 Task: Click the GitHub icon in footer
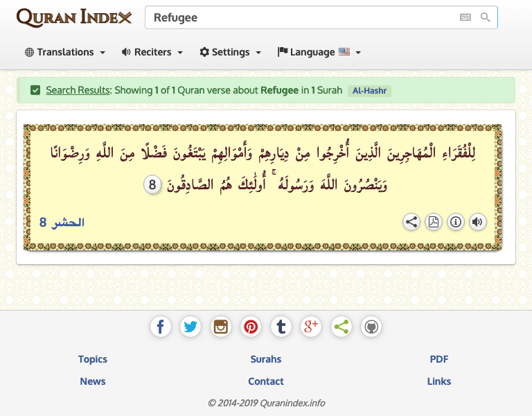pos(371,327)
